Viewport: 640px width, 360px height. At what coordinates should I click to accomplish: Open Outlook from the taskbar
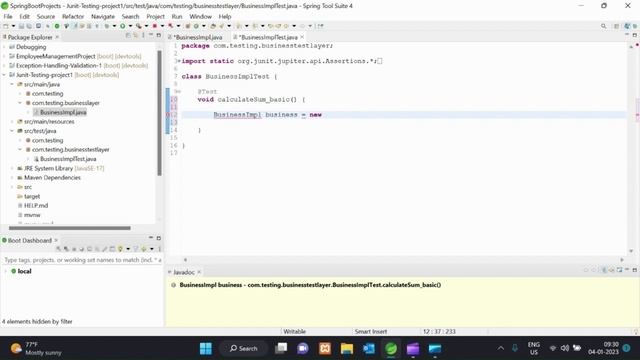click(x=369, y=349)
